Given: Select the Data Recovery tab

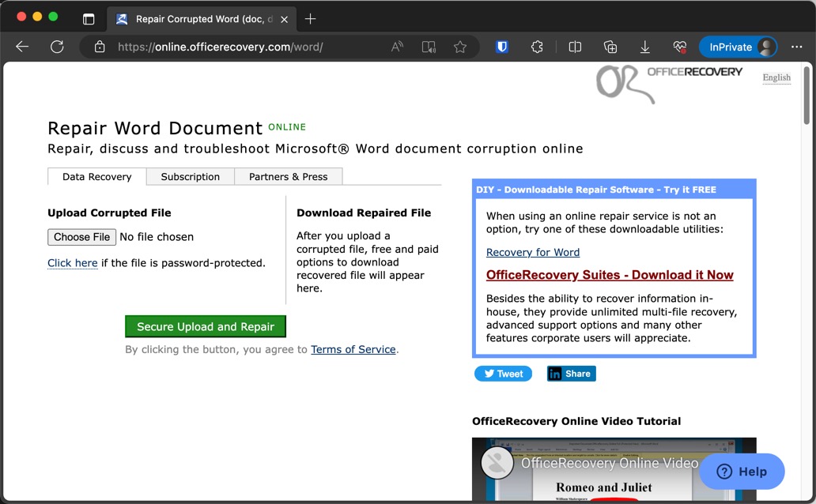Looking at the screenshot, I should 96,176.
